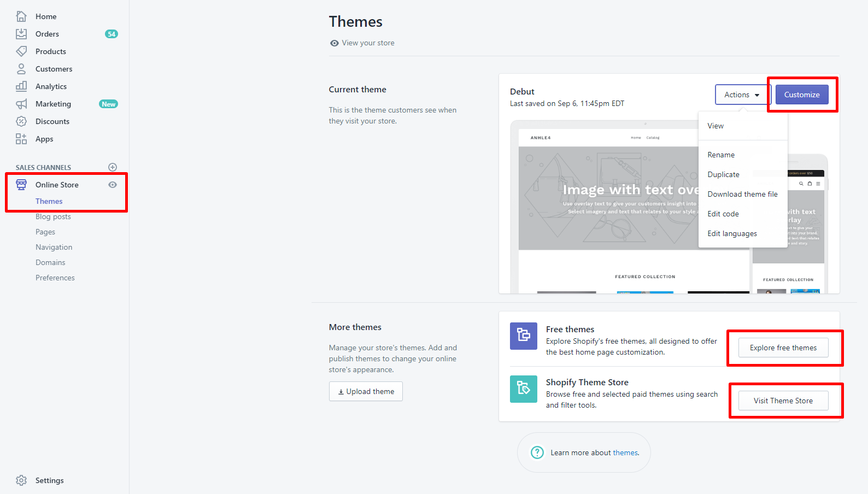Viewport: 868px width, 494px height.
Task: Click the Home house icon in sidebar
Action: pos(21,16)
